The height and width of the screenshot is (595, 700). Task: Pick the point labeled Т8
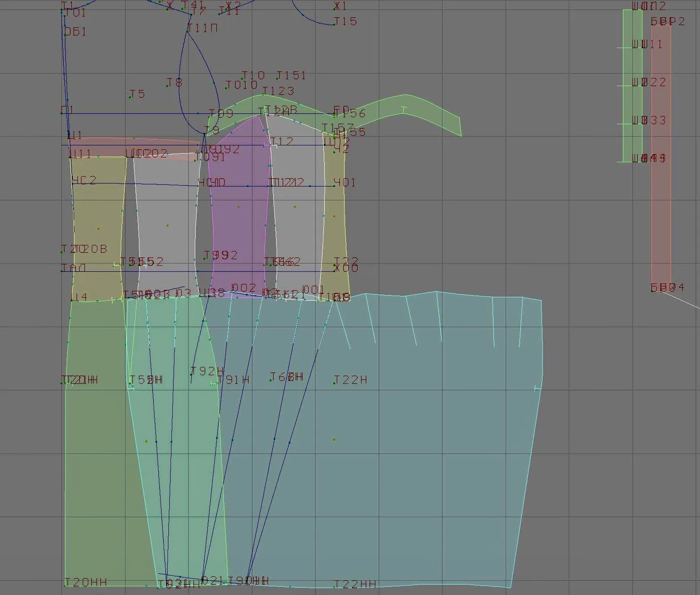tap(175, 82)
